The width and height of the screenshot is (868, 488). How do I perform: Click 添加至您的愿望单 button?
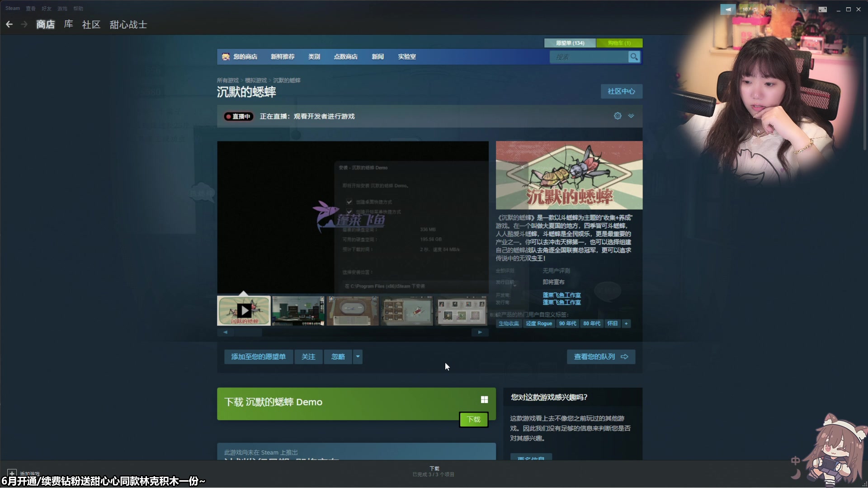coord(259,357)
